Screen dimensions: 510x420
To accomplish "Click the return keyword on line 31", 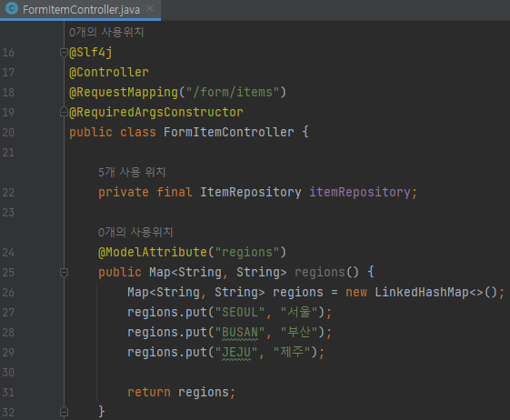I will tap(149, 393).
